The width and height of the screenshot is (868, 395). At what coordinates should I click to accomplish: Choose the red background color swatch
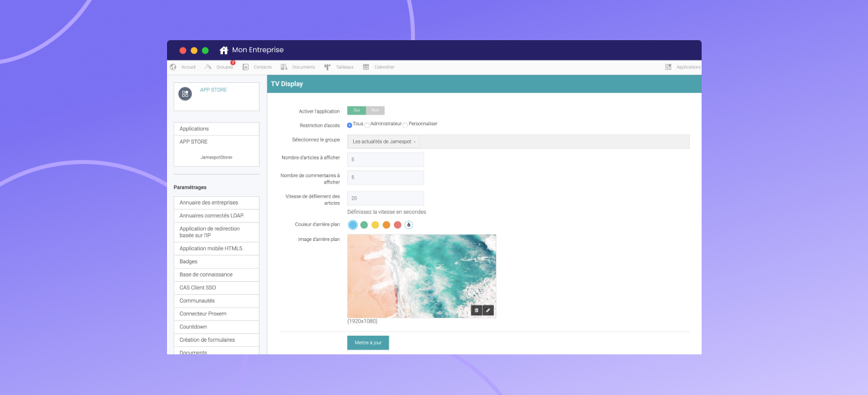(x=398, y=225)
